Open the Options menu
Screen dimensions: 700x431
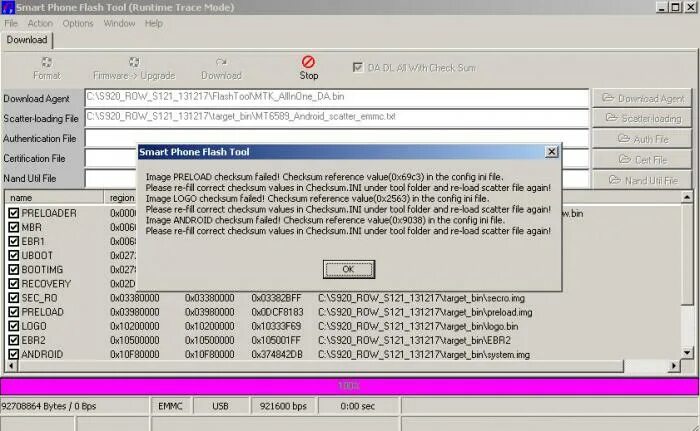[x=78, y=23]
